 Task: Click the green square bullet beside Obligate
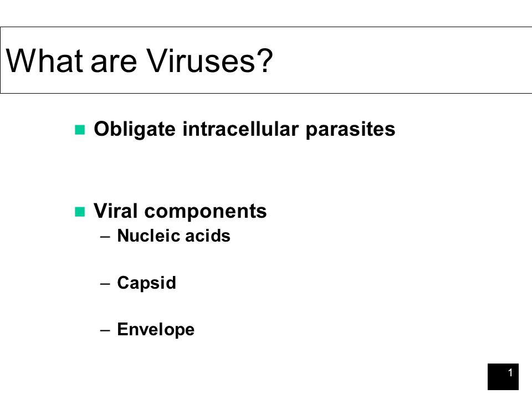pyautogui.click(x=80, y=130)
